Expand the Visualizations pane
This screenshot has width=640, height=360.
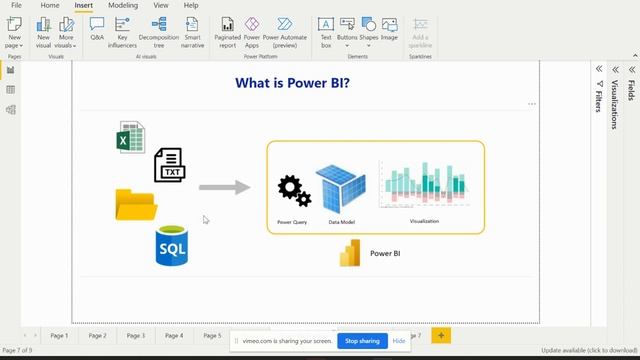[x=615, y=70]
